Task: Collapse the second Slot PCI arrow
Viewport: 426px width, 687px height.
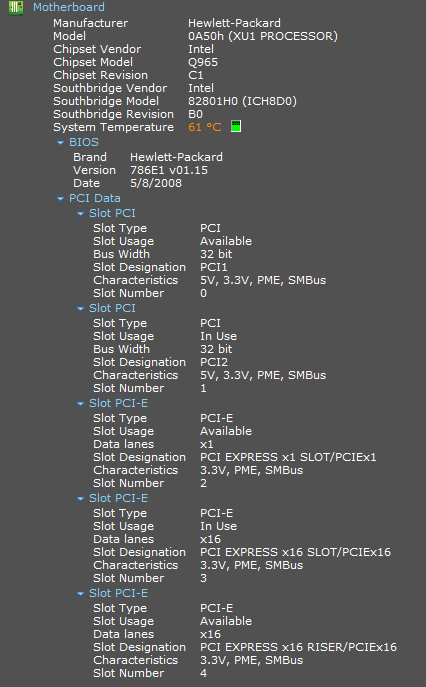Action: pos(80,308)
